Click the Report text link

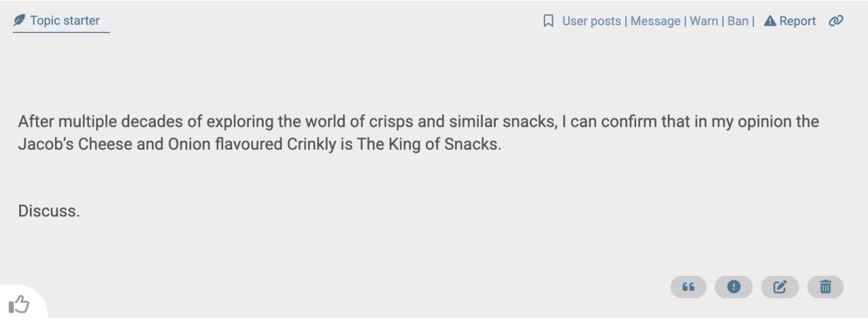pyautogui.click(x=797, y=21)
